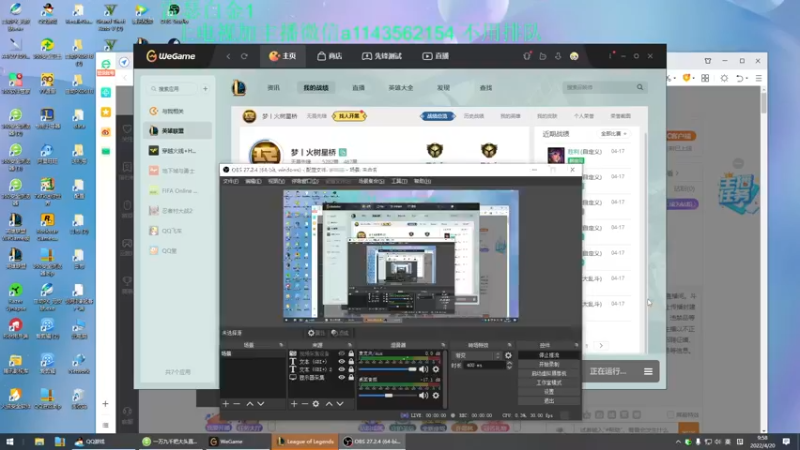Open microphone channel settings gear
This screenshot has height=450, width=800.
(x=436, y=369)
